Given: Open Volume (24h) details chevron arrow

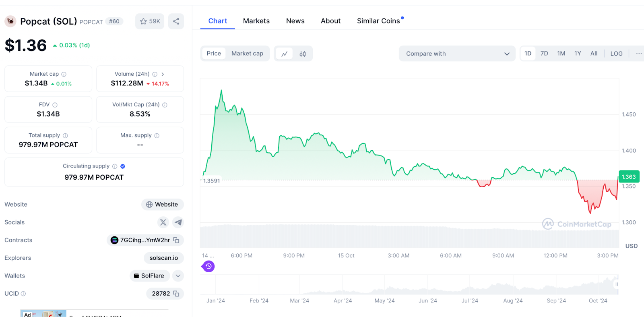Looking at the screenshot, I should pos(163,74).
